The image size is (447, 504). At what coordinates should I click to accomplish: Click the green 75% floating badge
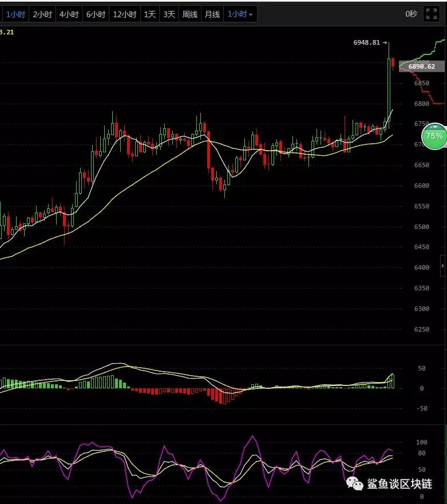[x=434, y=136]
